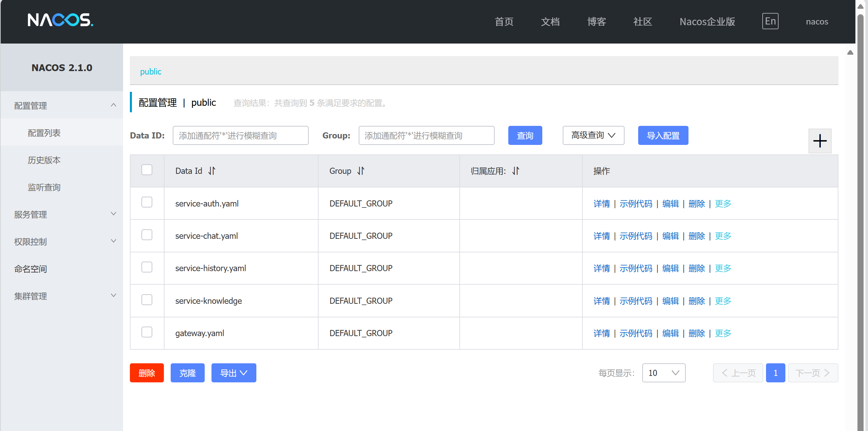The height and width of the screenshot is (431, 868).
Task: Open 更多 menu for gateway.yaml
Action: pyautogui.click(x=723, y=333)
